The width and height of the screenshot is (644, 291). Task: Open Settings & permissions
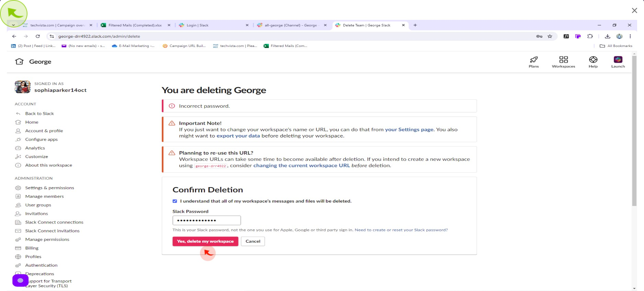point(49,188)
